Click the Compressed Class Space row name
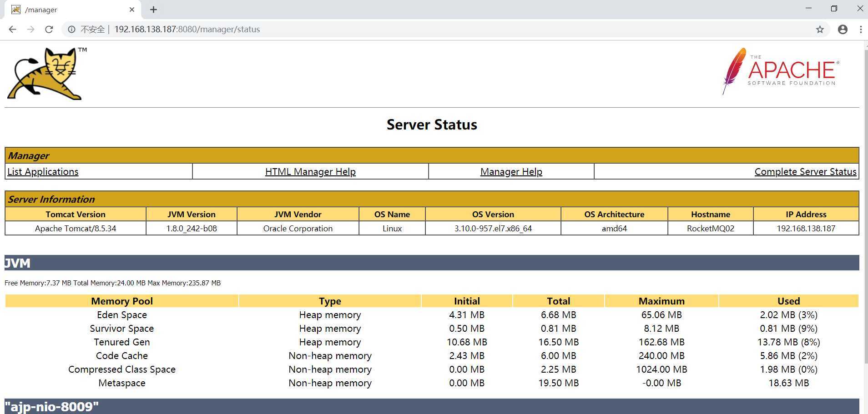 (x=122, y=369)
